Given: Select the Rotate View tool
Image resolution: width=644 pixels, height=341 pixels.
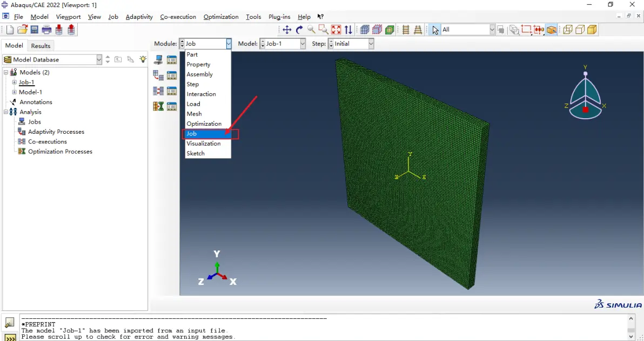Looking at the screenshot, I should tap(299, 30).
